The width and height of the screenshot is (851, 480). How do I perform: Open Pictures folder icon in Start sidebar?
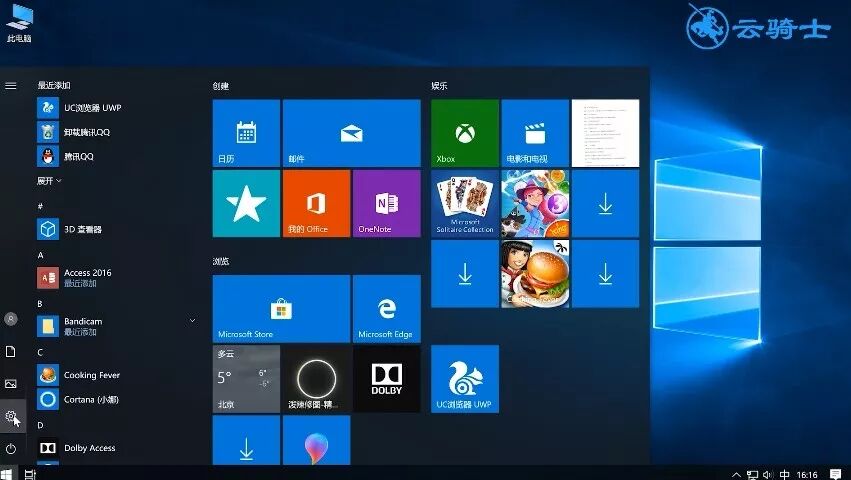(11, 384)
